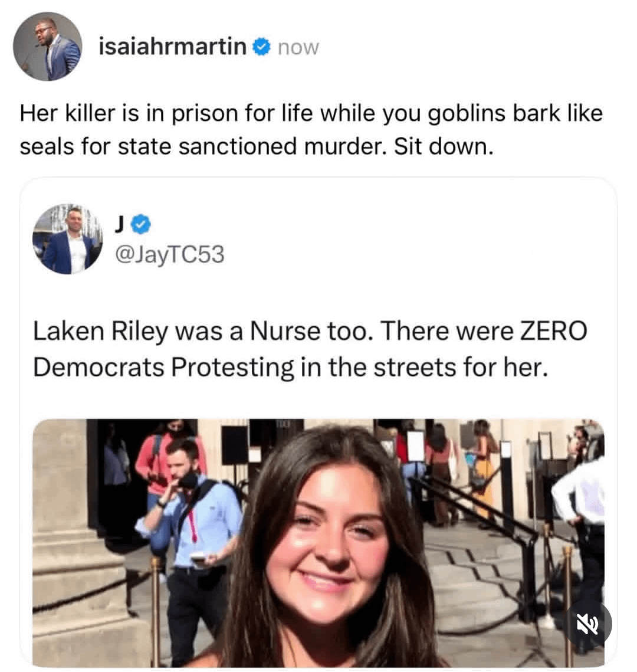Unmute the video with the speaker icon
This screenshot has height=672, width=637.
click(587, 624)
